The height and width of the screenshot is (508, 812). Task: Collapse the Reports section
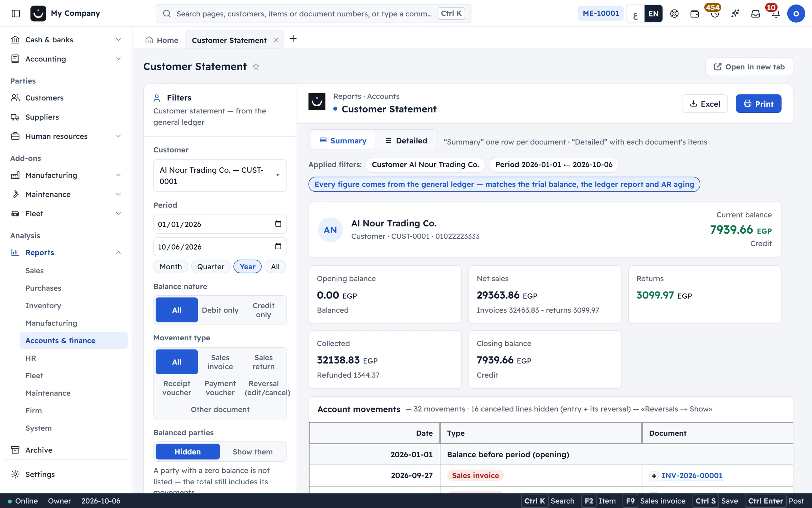[66, 252]
